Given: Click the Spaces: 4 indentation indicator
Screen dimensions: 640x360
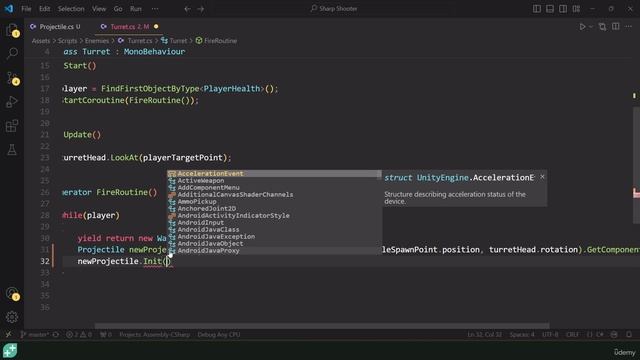Looking at the screenshot, I should pos(522,335).
